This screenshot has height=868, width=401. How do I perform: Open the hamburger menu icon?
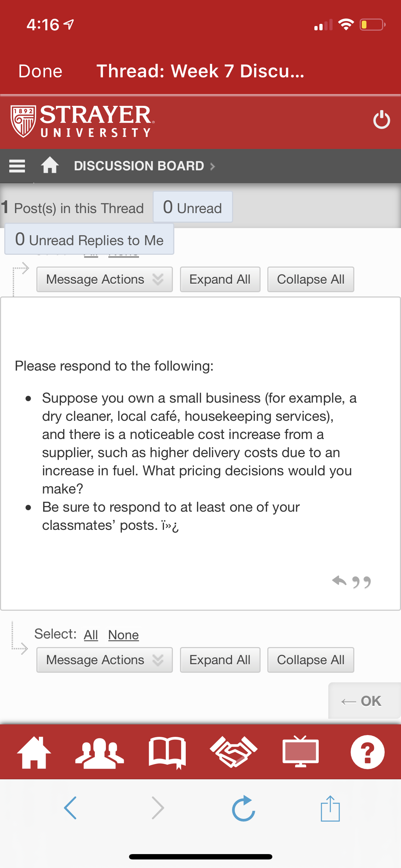click(x=17, y=166)
